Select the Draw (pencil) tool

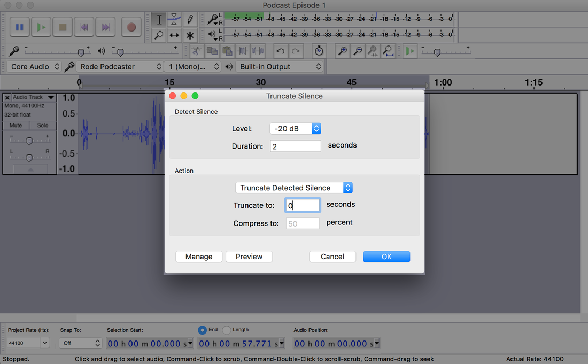[190, 19]
